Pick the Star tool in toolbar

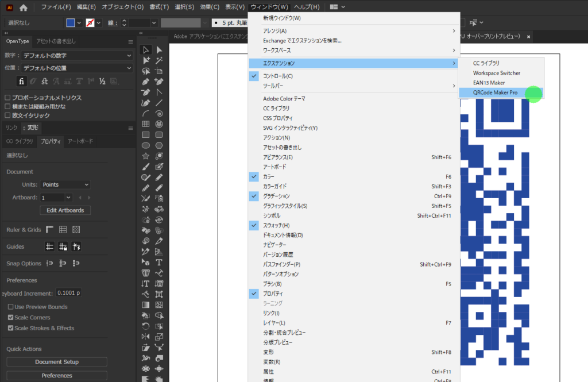pyautogui.click(x=146, y=156)
